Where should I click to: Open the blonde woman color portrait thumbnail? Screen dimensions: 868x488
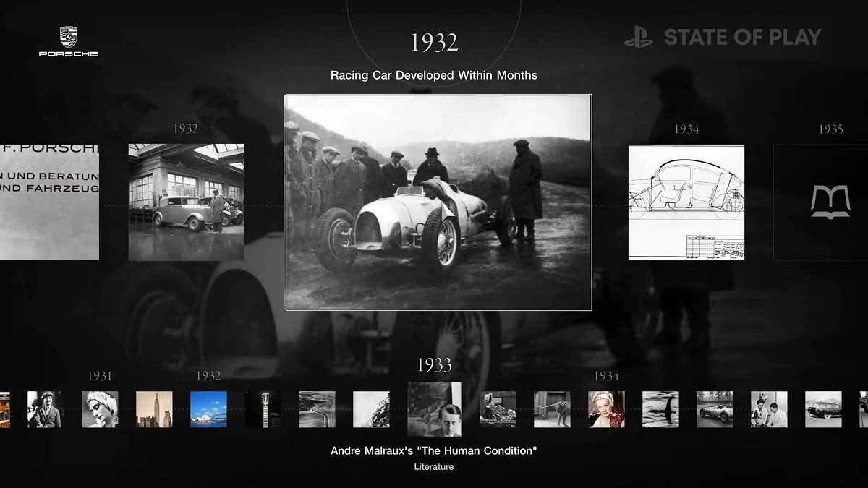[x=606, y=409]
